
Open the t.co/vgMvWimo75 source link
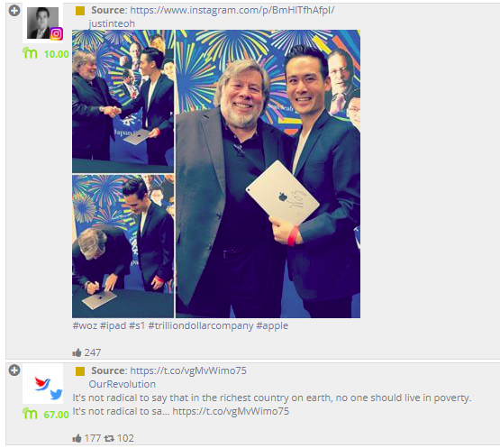(188, 370)
